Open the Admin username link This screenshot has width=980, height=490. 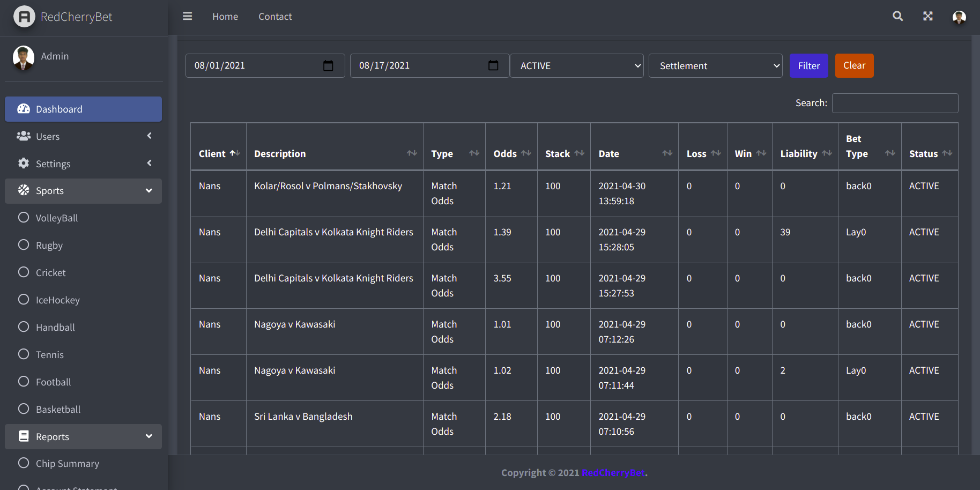55,56
